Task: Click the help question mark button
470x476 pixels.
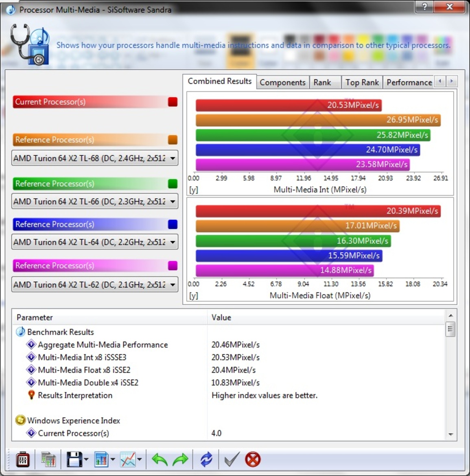Action: pos(425,7)
